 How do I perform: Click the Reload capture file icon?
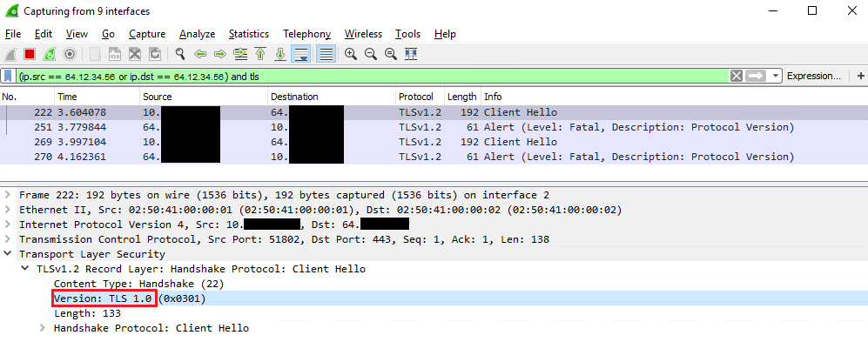(x=156, y=54)
